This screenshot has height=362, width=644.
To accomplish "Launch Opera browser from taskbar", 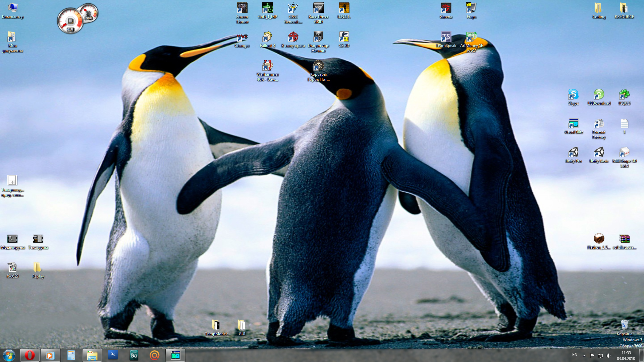I will [30, 355].
